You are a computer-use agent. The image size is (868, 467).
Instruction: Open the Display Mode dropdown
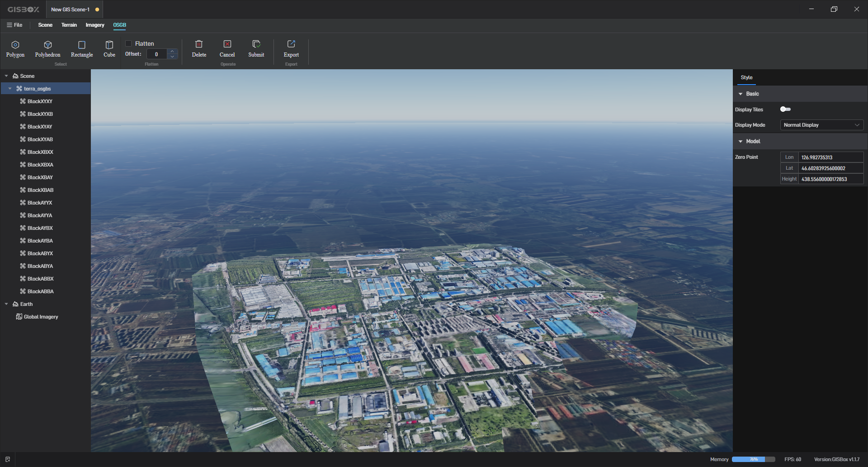click(x=822, y=125)
